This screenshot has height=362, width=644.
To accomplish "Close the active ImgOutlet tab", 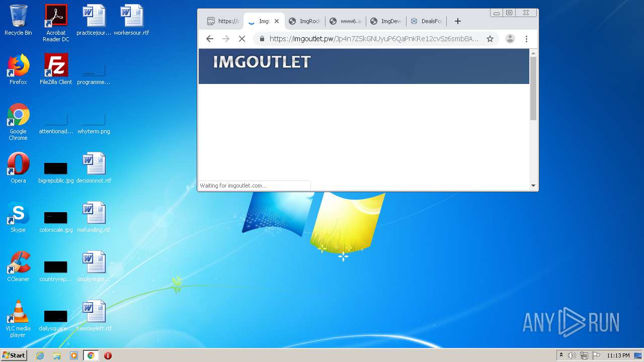I will 276,21.
